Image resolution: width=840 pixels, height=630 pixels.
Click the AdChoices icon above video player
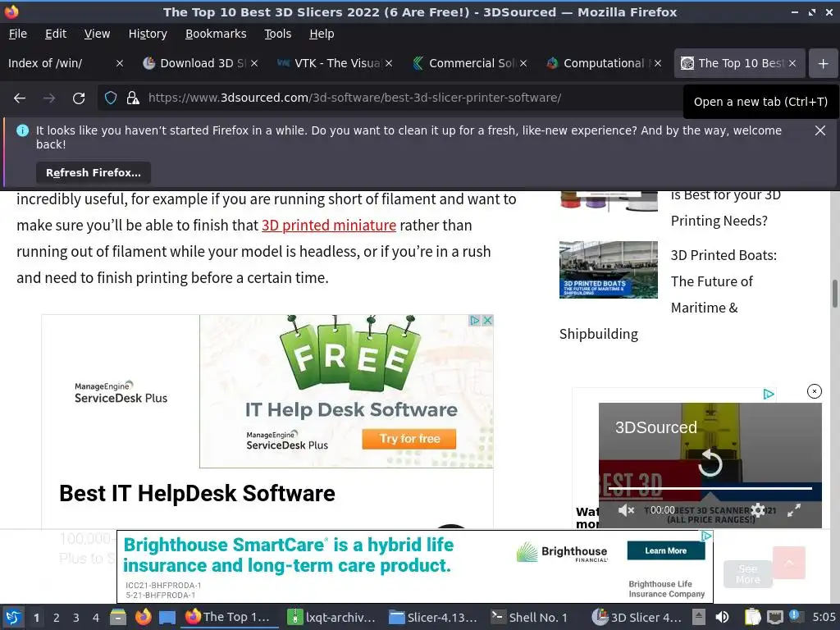click(768, 395)
